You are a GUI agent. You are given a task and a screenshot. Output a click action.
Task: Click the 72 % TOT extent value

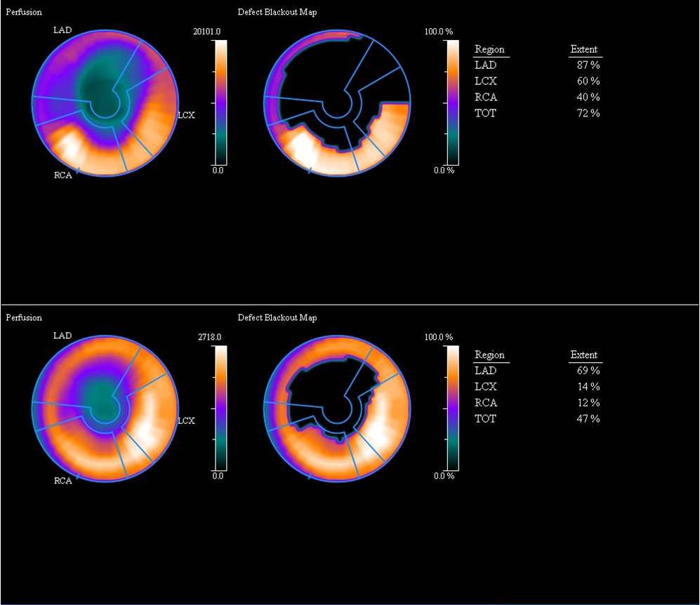click(588, 113)
